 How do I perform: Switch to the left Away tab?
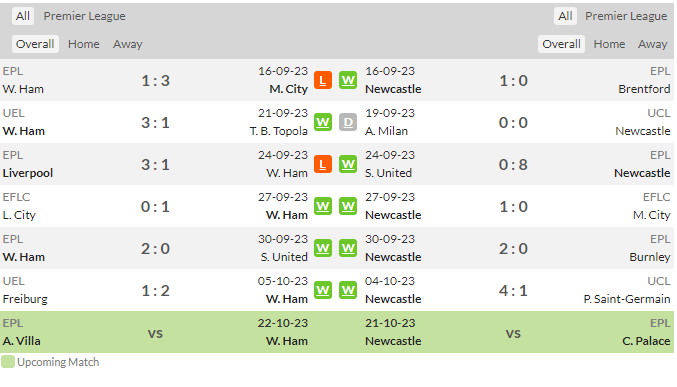[x=127, y=44]
